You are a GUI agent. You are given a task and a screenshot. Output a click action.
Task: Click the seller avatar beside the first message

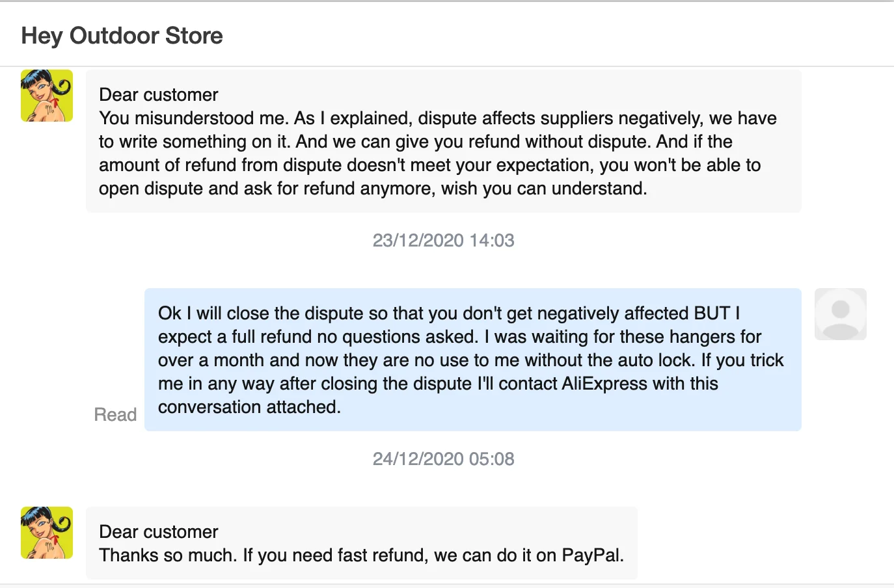pyautogui.click(x=47, y=96)
